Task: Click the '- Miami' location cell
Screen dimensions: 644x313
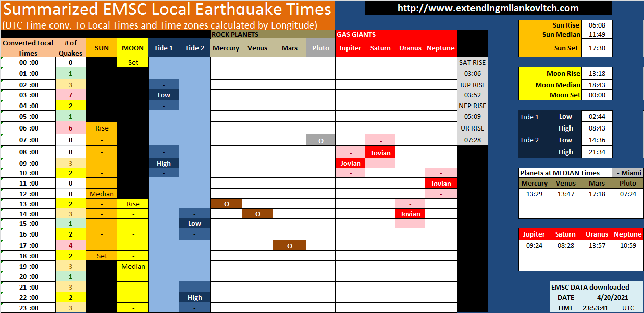Action: click(x=628, y=173)
